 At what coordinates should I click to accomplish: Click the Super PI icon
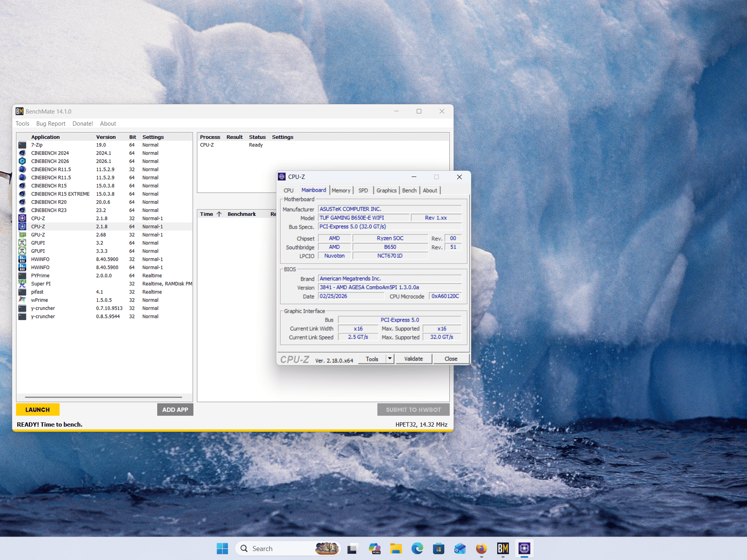(x=22, y=284)
